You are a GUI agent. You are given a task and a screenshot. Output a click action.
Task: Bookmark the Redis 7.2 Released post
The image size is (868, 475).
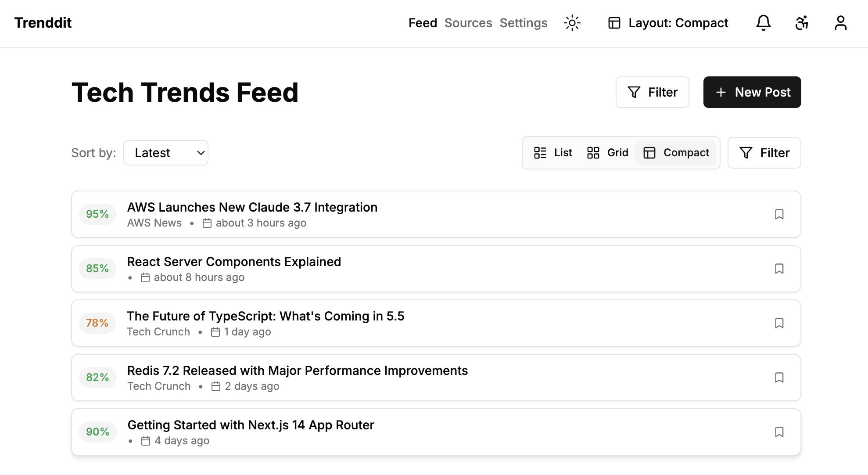[779, 378]
